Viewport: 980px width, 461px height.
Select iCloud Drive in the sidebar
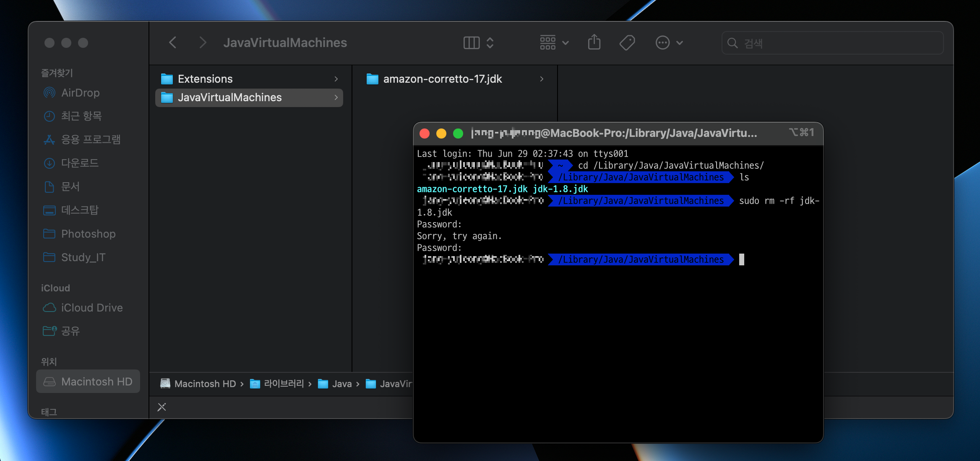pos(92,308)
